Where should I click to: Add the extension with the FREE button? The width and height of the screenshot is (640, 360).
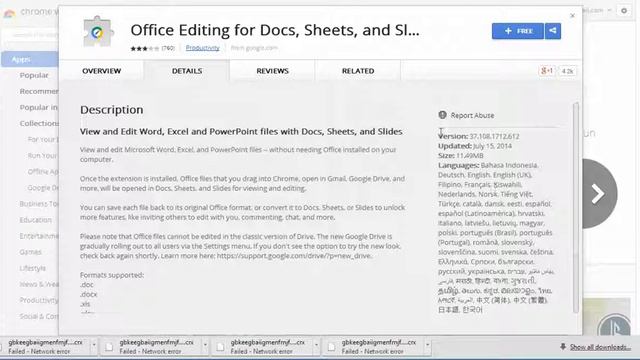[518, 31]
